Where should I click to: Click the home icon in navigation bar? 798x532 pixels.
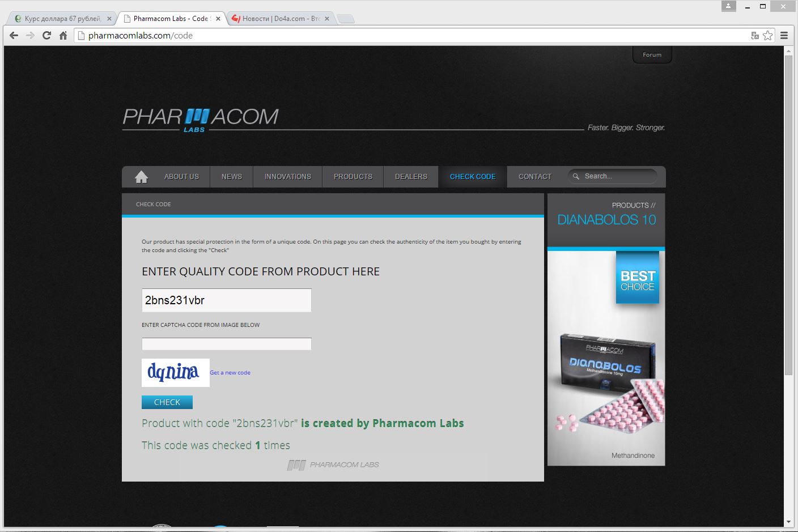pos(141,177)
